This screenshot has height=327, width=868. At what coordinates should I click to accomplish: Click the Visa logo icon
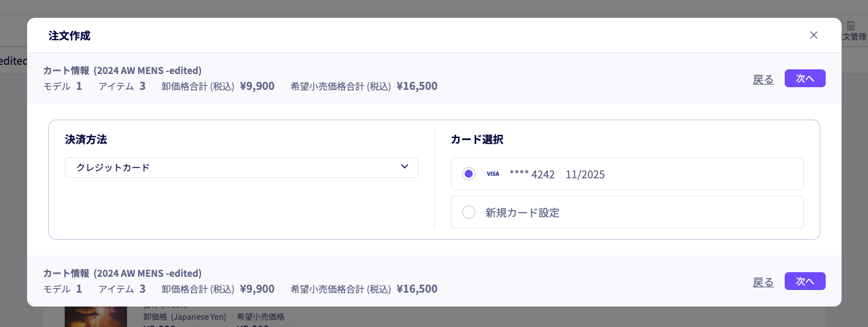tap(493, 174)
